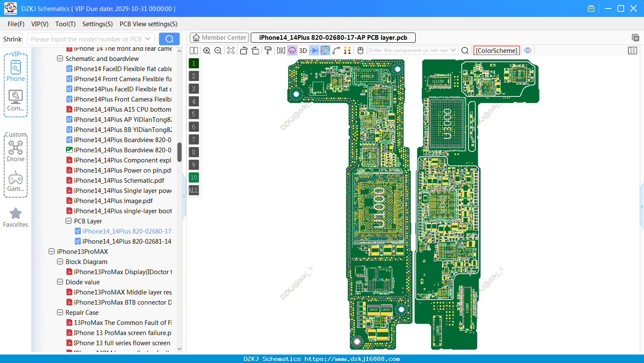This screenshot has width=644, height=363.
Task: Select the route path tool
Action: point(337,50)
